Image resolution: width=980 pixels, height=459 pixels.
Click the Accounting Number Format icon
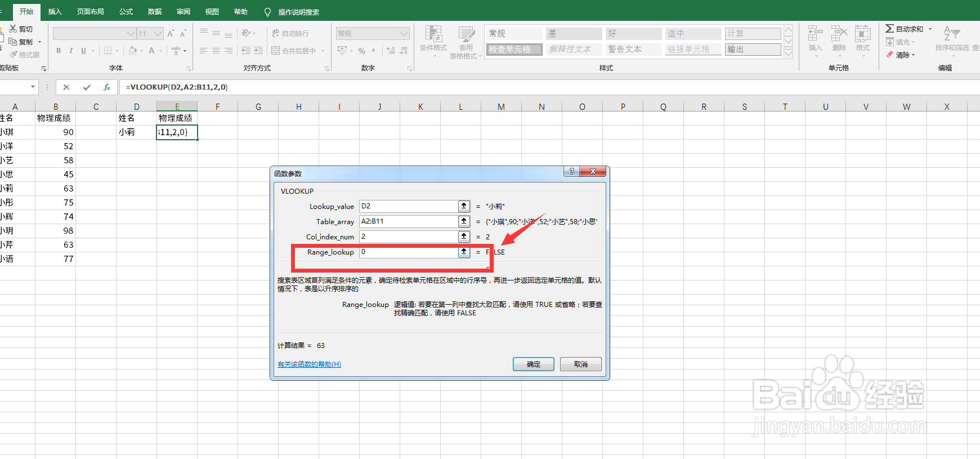click(x=342, y=51)
